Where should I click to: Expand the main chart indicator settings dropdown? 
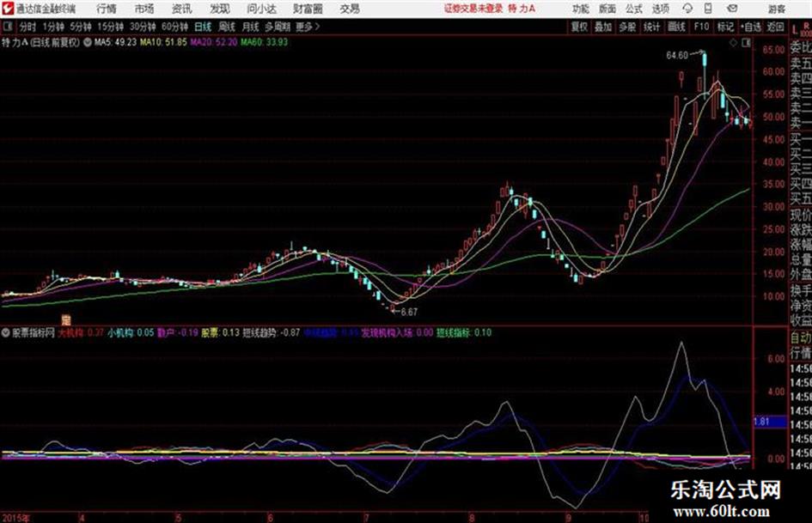point(87,42)
